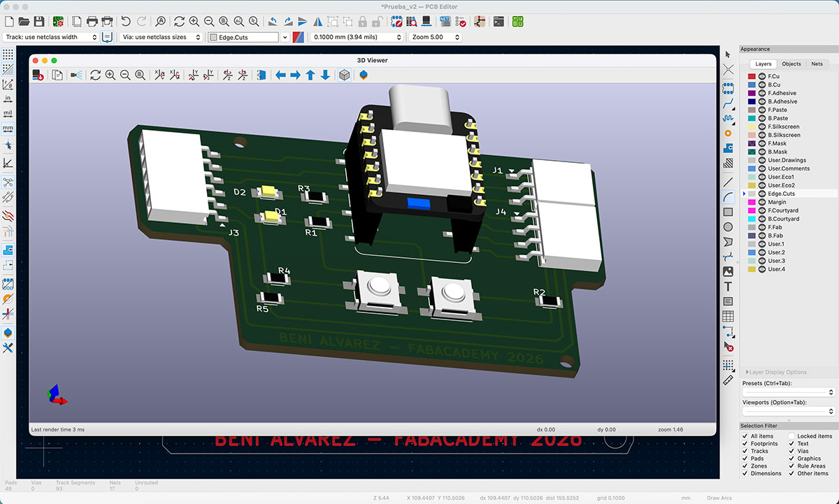839x504 pixels.
Task: Select the Draw Circles tool
Action: 728,226
